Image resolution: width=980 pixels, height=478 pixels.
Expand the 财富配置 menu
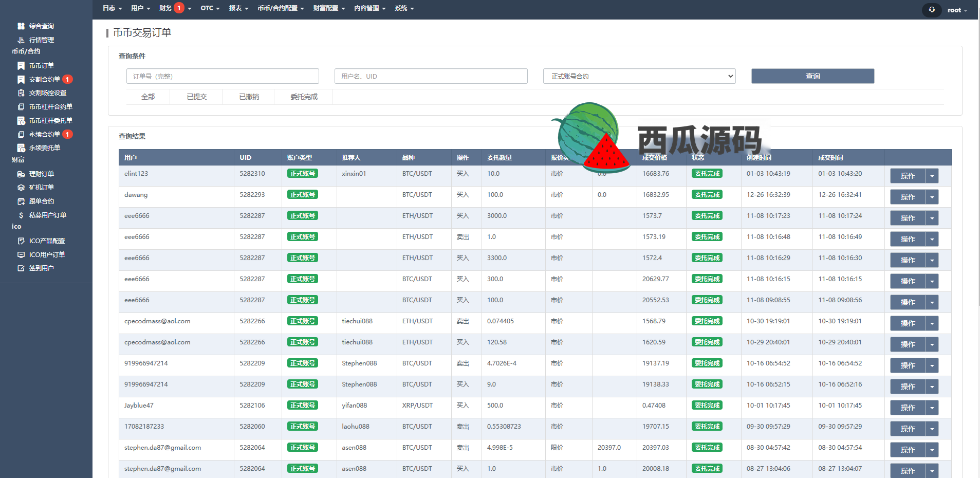pos(329,8)
